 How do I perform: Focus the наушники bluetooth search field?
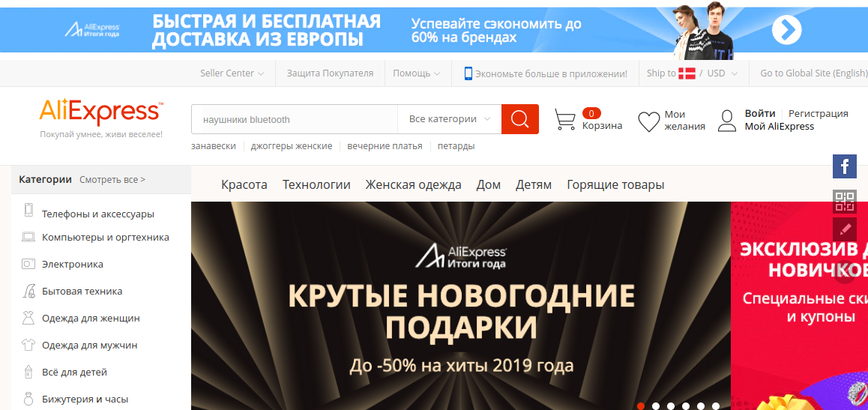pyautogui.click(x=295, y=119)
